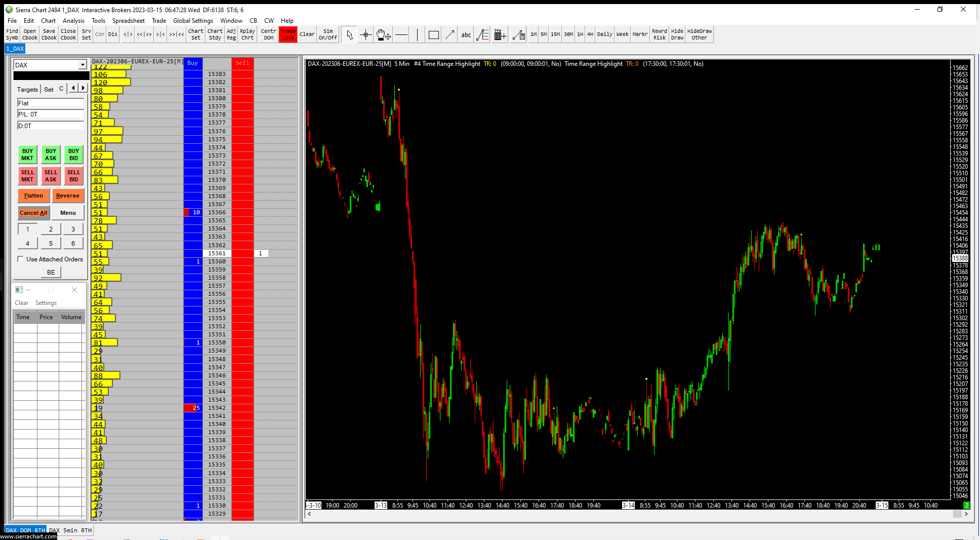This screenshot has width=980, height=540.
Task: Open the Analysis menu
Action: click(x=73, y=21)
